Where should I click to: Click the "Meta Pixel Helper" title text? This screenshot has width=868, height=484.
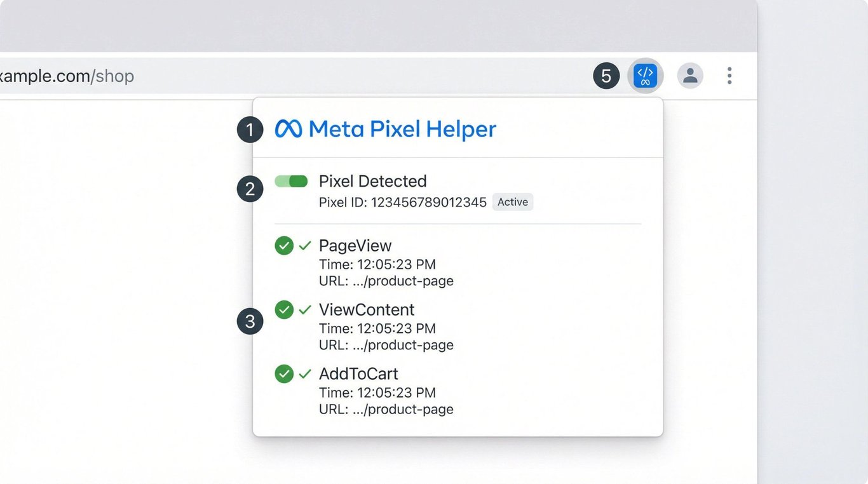point(402,129)
